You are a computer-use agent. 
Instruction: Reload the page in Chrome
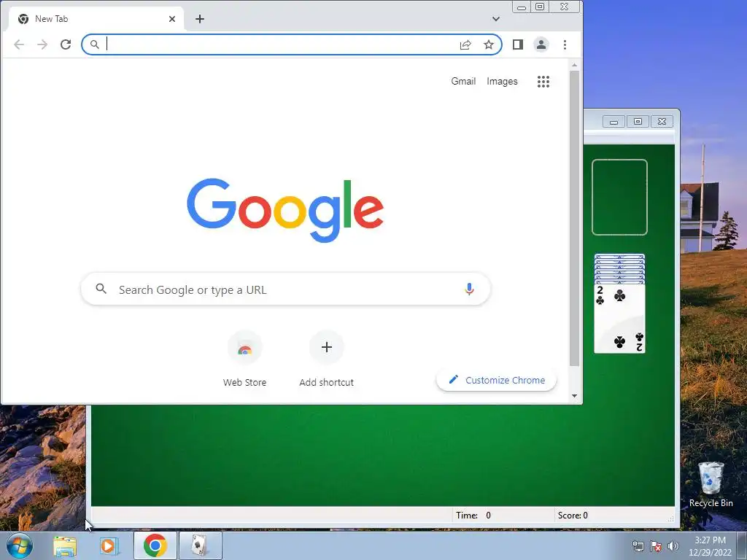point(66,44)
